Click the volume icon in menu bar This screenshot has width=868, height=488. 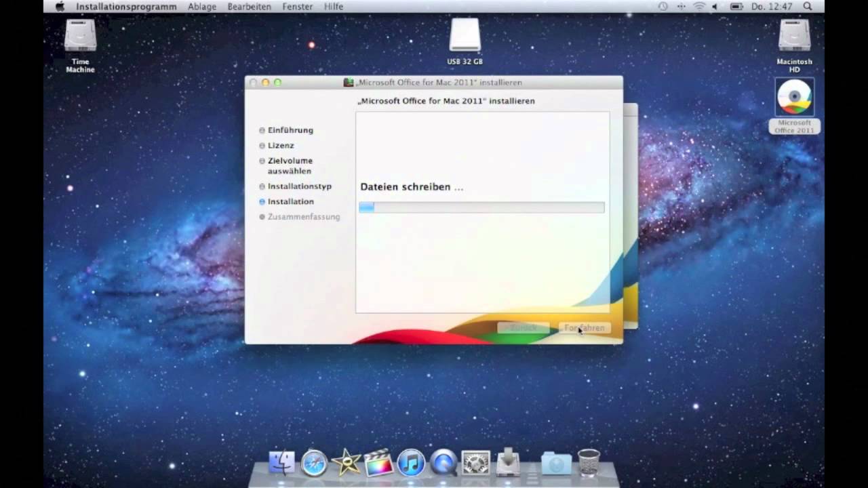(717, 6)
